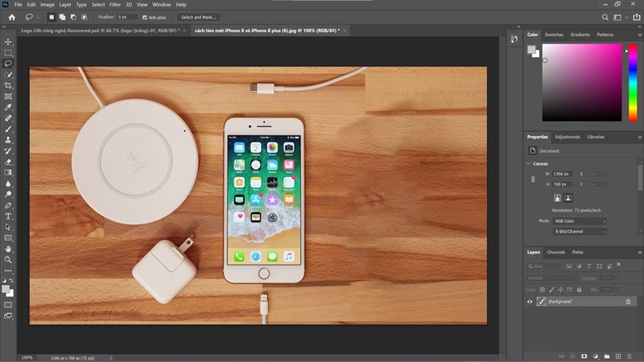The width and height of the screenshot is (644, 362).
Task: Toggle the width-height link constraint
Action: click(533, 179)
